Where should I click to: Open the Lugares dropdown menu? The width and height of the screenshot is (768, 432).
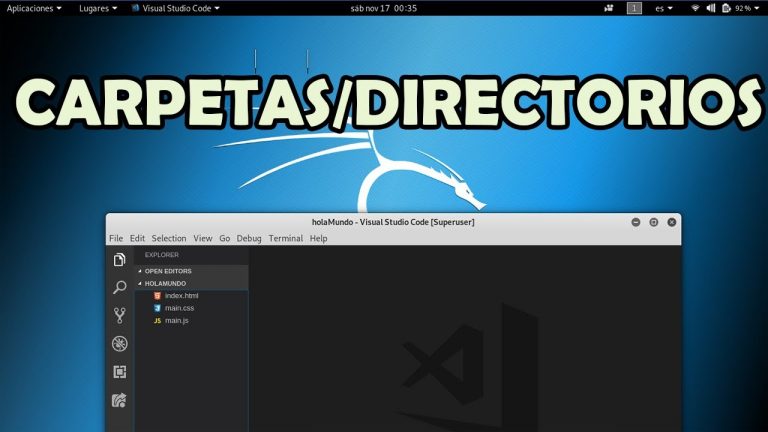click(x=98, y=8)
